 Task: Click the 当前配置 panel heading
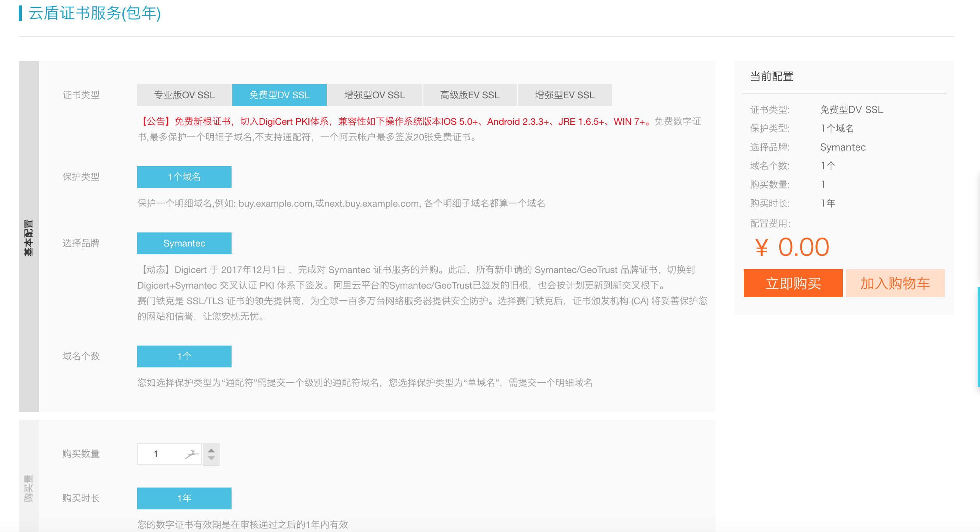click(x=772, y=76)
